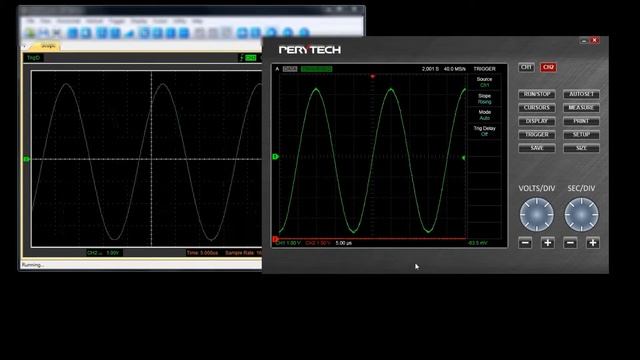This screenshot has width=640, height=360.
Task: Click the 5.00 µs timebase readout
Action: tap(344, 243)
